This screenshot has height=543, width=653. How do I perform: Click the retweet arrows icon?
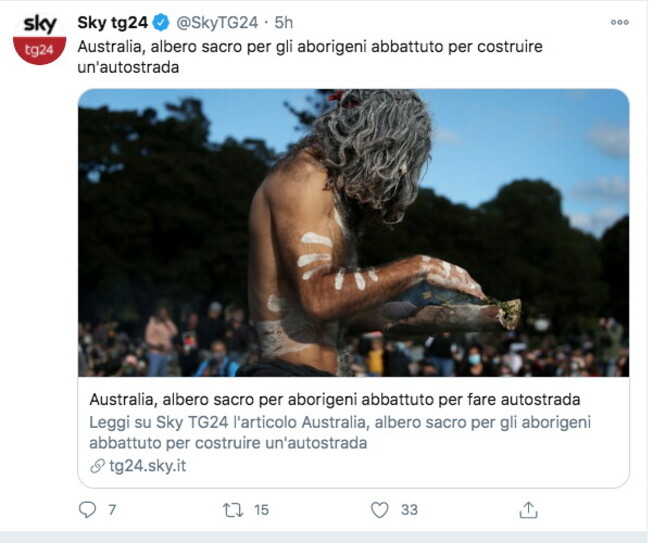click(x=233, y=510)
